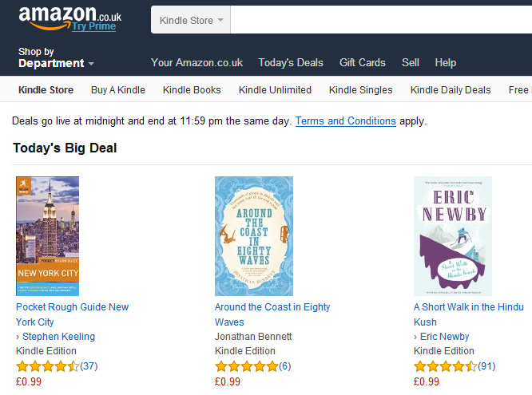Image resolution: width=532 pixels, height=395 pixels.
Task: Click the Try Prime link
Action: (93, 26)
